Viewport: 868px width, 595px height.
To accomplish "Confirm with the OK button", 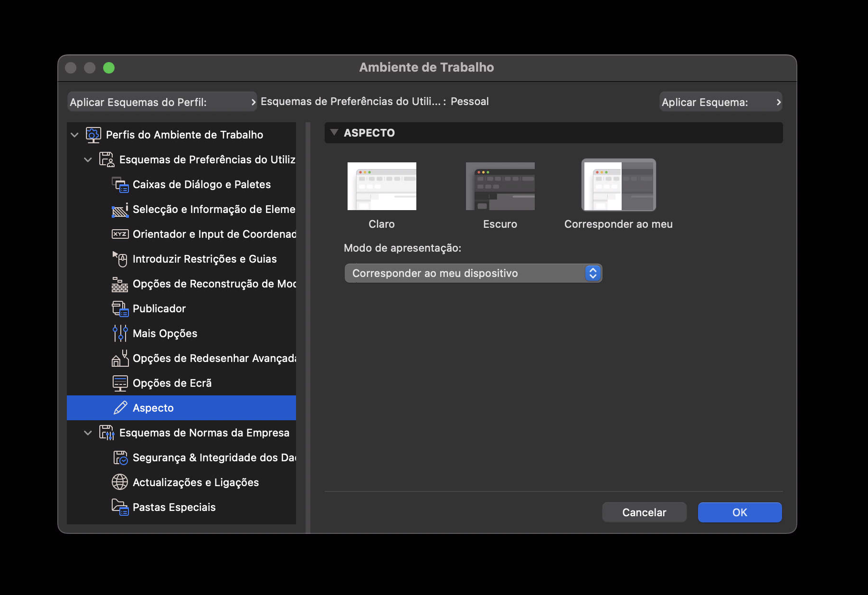I will 740,512.
